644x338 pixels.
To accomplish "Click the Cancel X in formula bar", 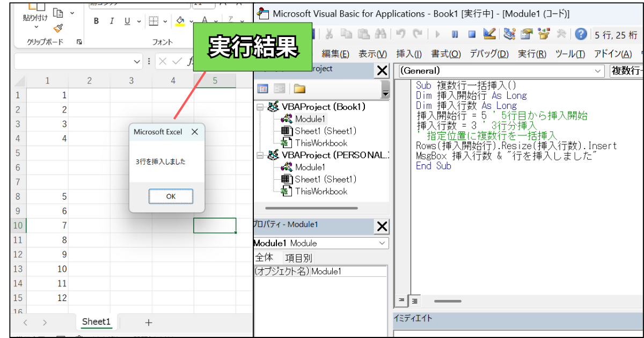I will tap(163, 62).
